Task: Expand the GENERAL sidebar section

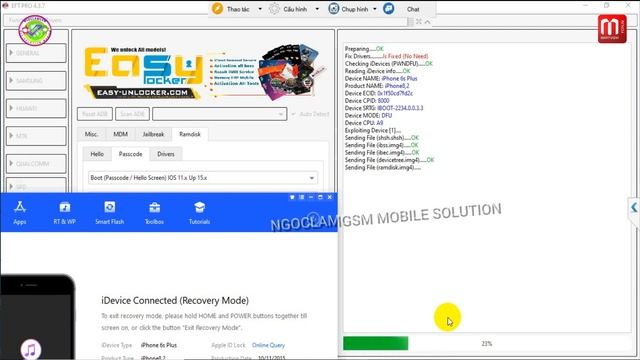Action: click(36, 53)
